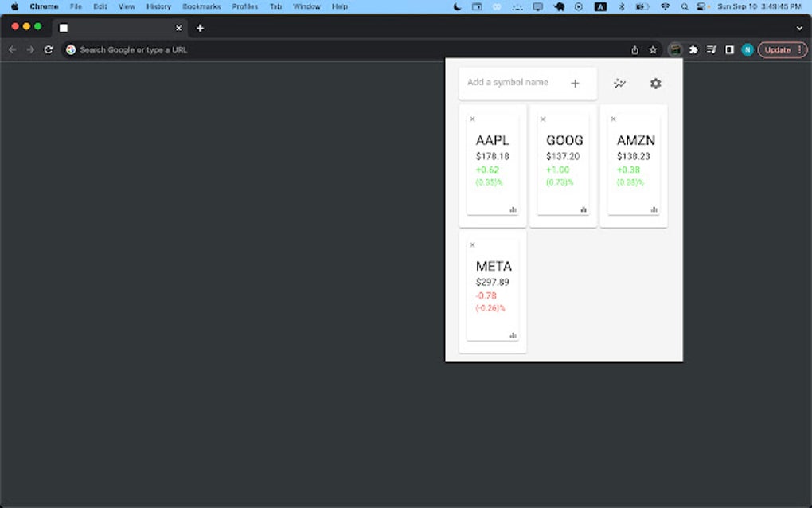Screen dimensions: 812x508
Task: Open the Edit menu
Action: click(100, 6)
